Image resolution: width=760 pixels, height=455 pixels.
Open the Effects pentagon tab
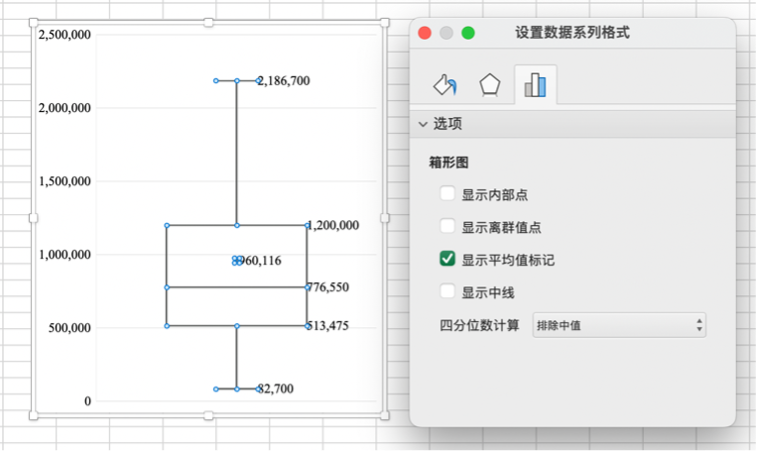point(489,86)
